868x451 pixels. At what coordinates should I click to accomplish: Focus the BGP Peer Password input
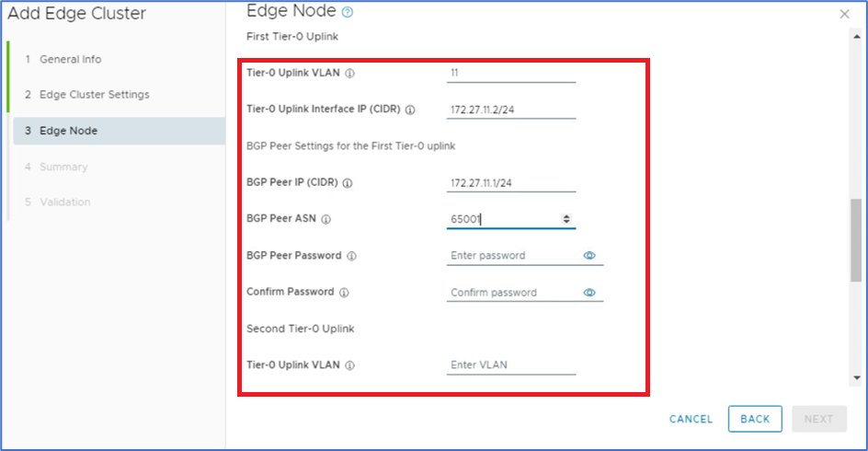510,256
